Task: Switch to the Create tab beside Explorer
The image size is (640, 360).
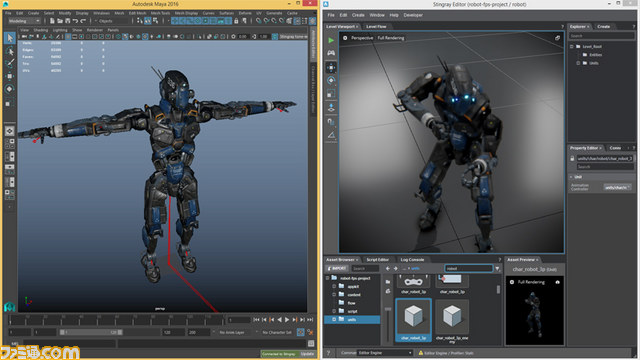Action: (x=603, y=27)
